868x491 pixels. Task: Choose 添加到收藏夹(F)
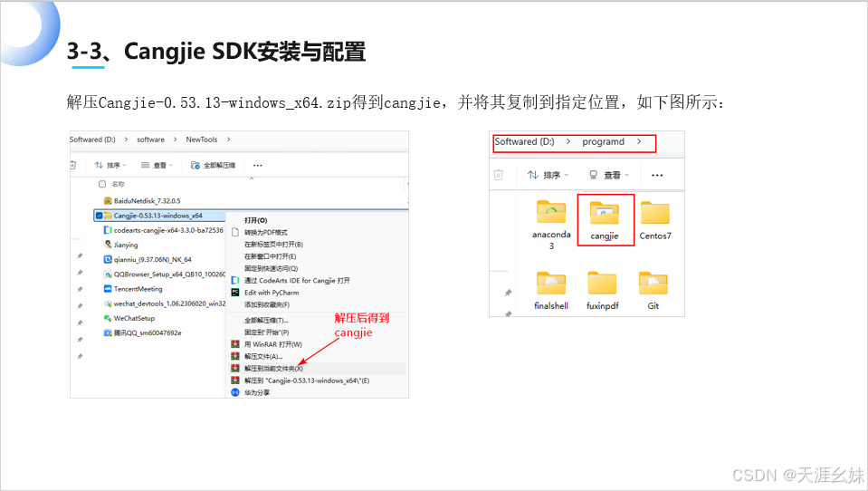click(x=267, y=304)
